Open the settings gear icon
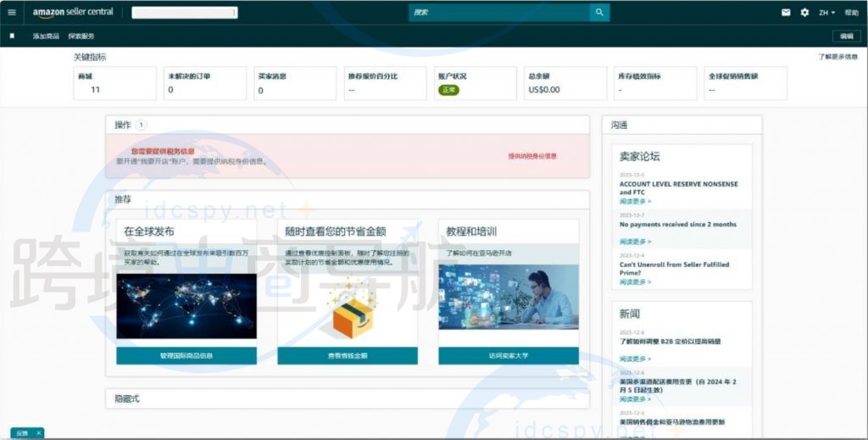 [804, 12]
